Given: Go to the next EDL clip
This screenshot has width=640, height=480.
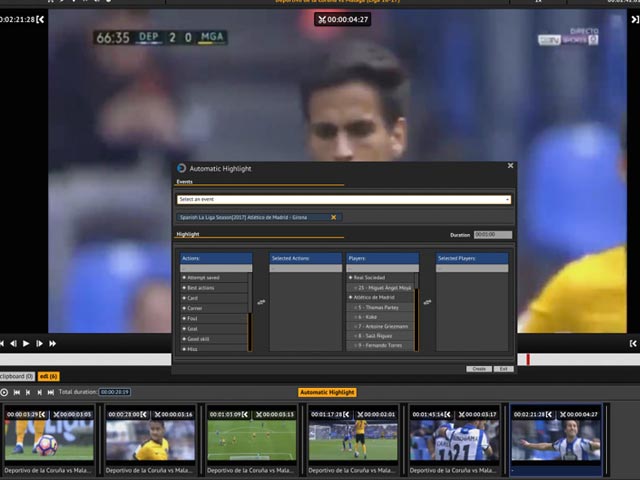Looking at the screenshot, I should pyautogui.click(x=39, y=392).
